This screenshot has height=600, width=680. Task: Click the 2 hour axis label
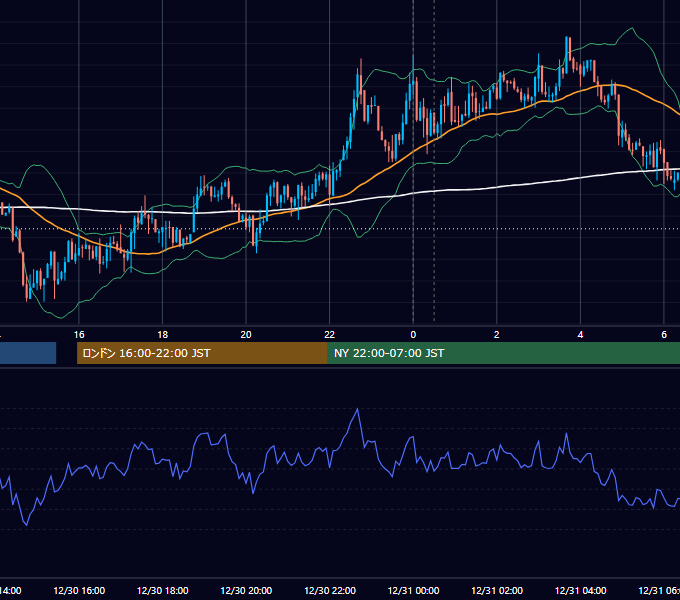pyautogui.click(x=497, y=335)
